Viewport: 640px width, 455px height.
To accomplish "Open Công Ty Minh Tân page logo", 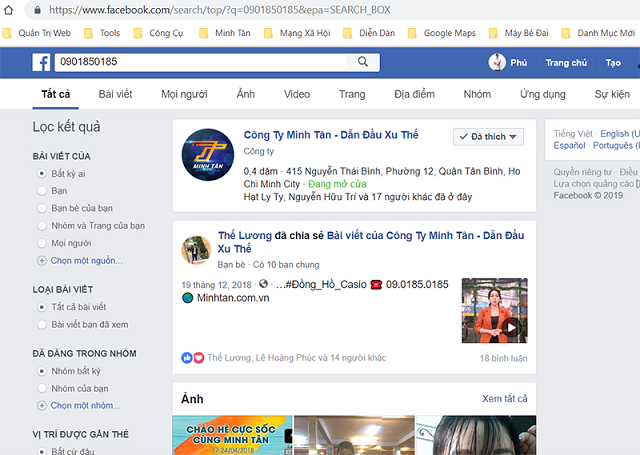I will tap(208, 155).
